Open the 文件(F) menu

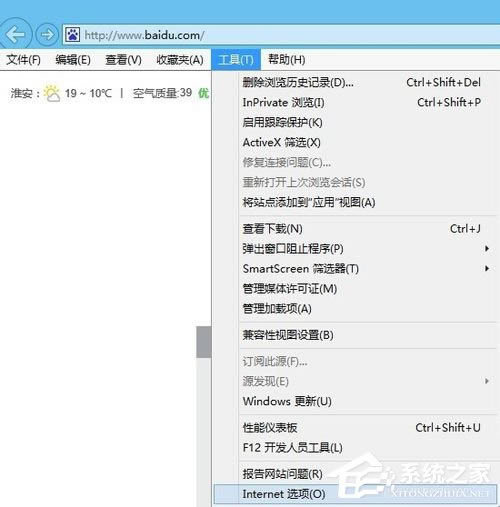23,60
